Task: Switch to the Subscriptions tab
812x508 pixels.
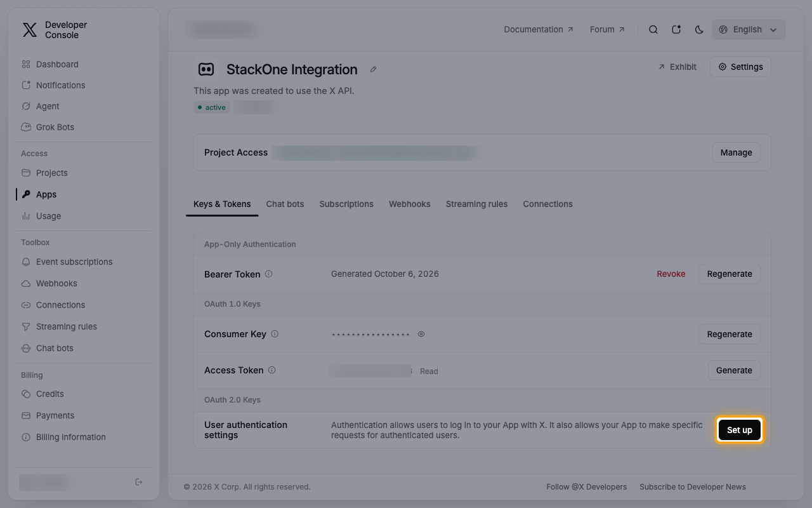Action: click(346, 204)
